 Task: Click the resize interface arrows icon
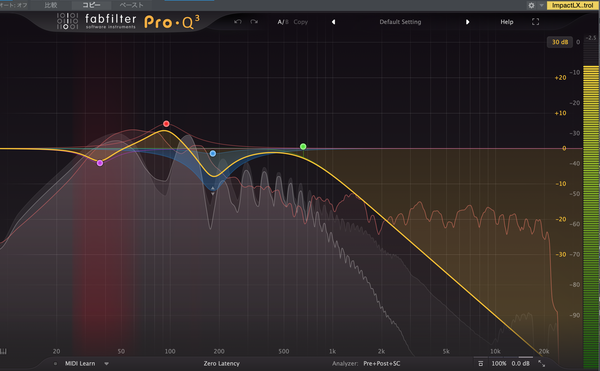(x=541, y=363)
